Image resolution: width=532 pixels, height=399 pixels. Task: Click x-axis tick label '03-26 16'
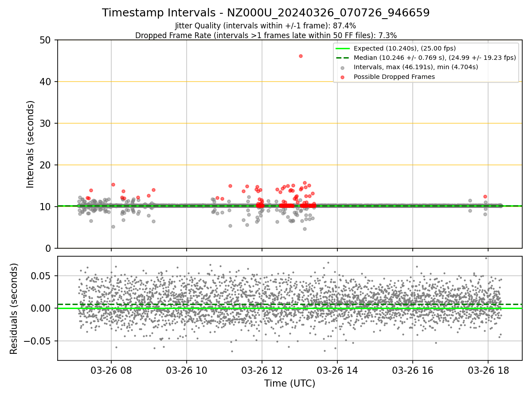(413, 370)
